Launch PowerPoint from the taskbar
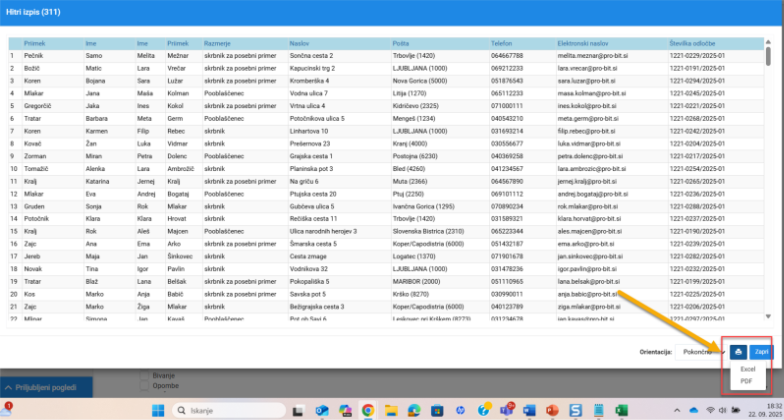Image resolution: width=784 pixels, height=420 pixels. 552,410
